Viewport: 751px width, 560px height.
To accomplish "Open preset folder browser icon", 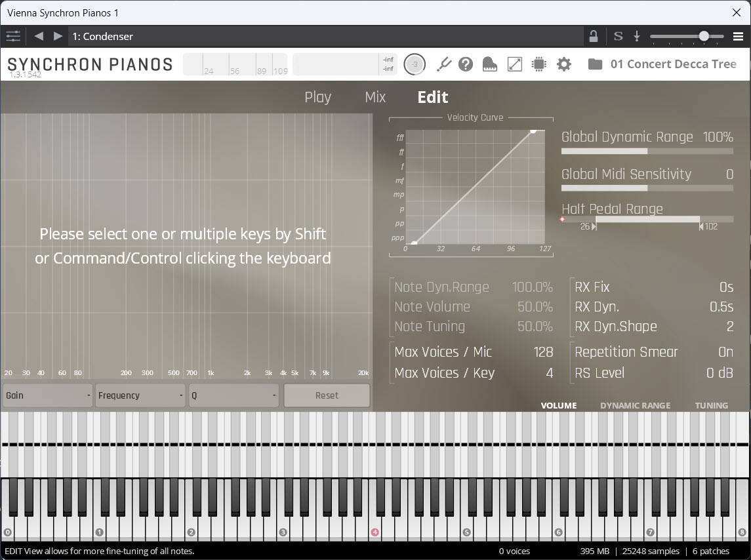I will tap(595, 64).
